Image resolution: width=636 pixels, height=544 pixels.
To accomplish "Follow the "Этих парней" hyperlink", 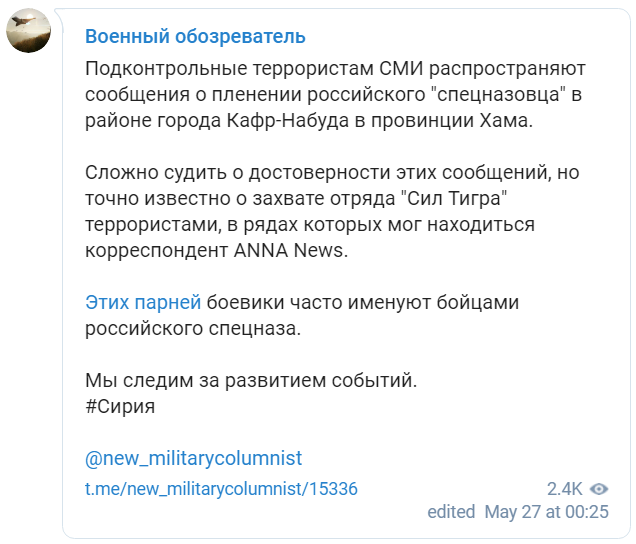I will click(x=143, y=302).
